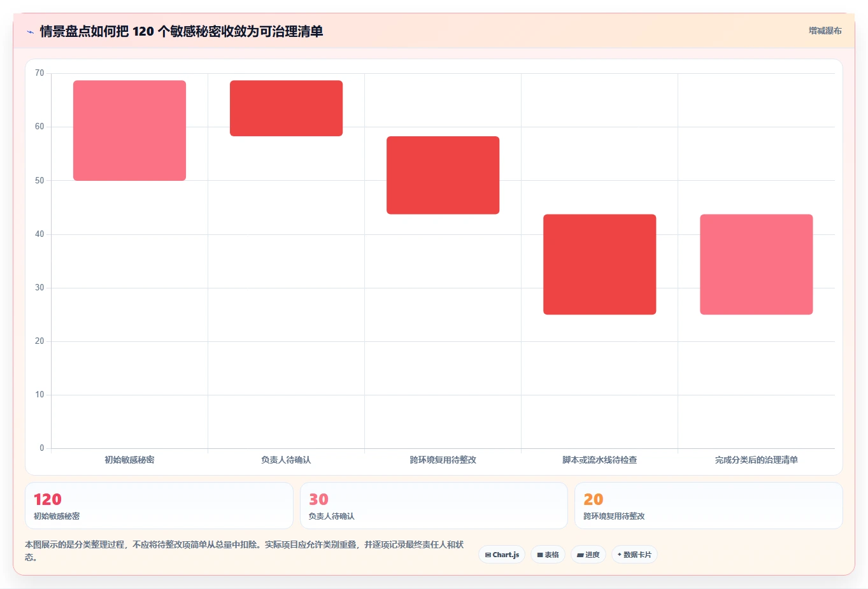Click the 脚本或流水线待检查 red bar
The width and height of the screenshot is (868, 589).
point(599,264)
